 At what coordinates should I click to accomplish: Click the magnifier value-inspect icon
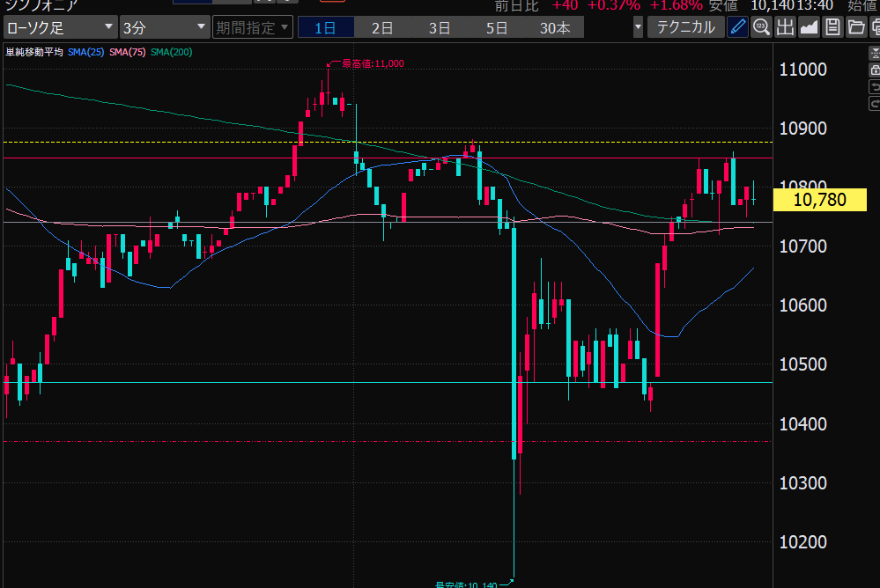(761, 27)
